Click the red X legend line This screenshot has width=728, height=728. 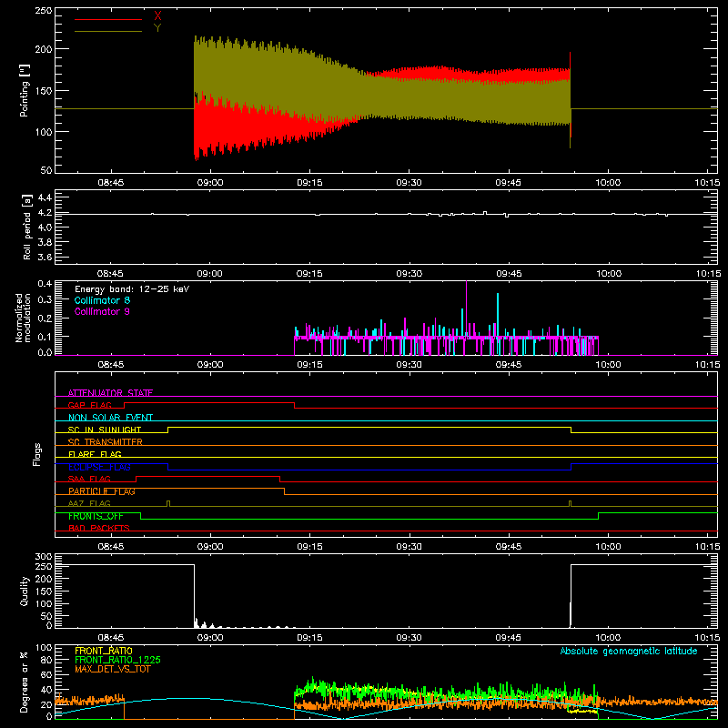[108, 19]
